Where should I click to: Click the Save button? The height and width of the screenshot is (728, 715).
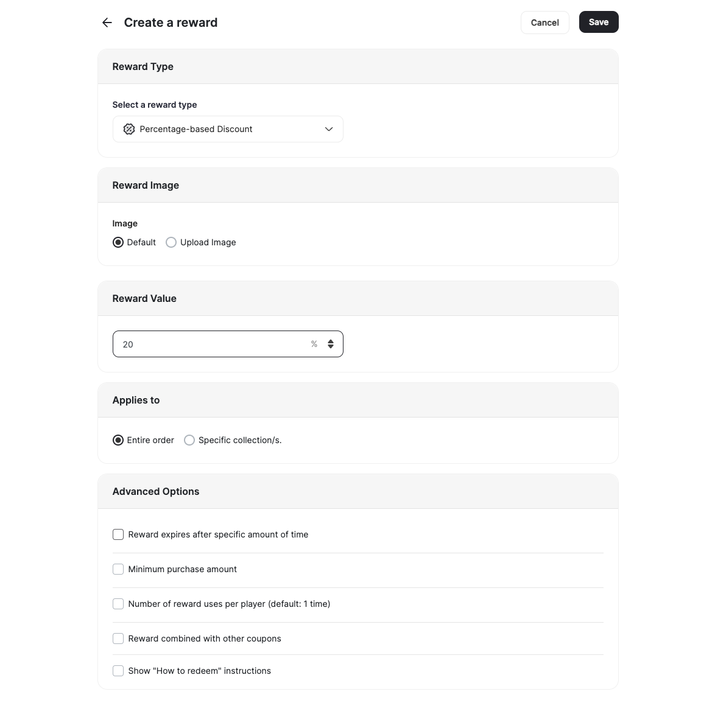pyautogui.click(x=598, y=22)
